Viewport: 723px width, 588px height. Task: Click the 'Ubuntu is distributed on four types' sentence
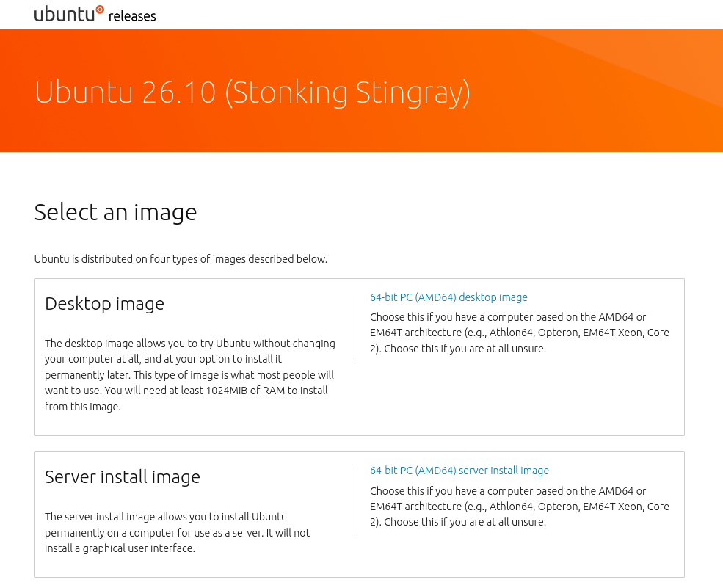click(181, 259)
